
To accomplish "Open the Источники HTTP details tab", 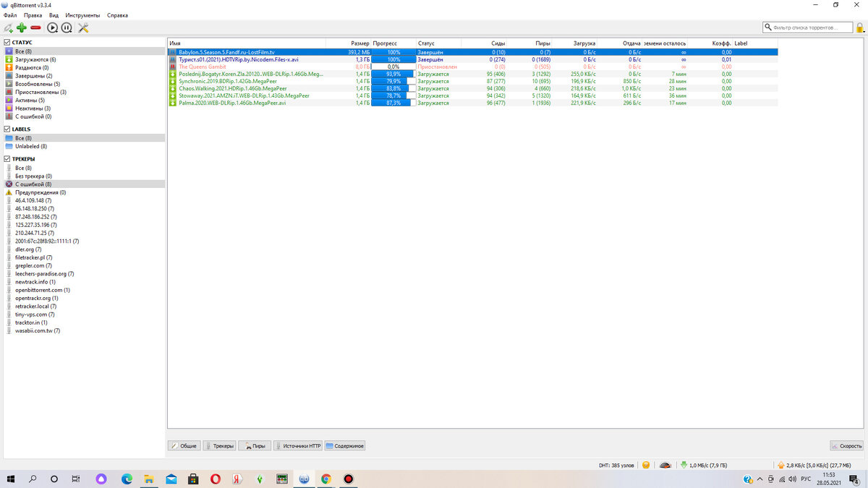I will [x=298, y=446].
